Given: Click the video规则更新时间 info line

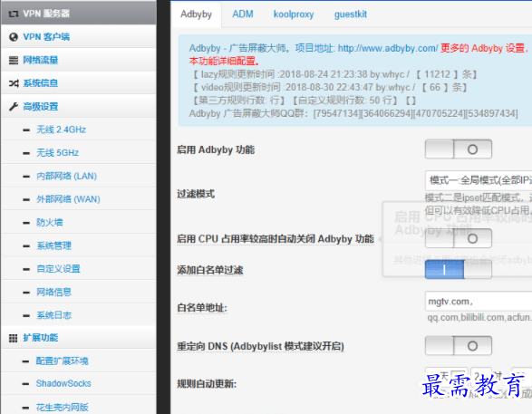Looking at the screenshot, I should 329,88.
